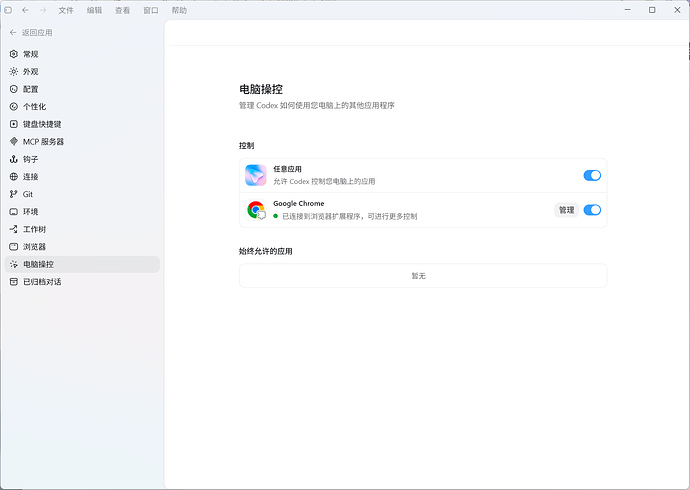Click the 工作树 worktree icon
The width and height of the screenshot is (690, 490).
[14, 229]
